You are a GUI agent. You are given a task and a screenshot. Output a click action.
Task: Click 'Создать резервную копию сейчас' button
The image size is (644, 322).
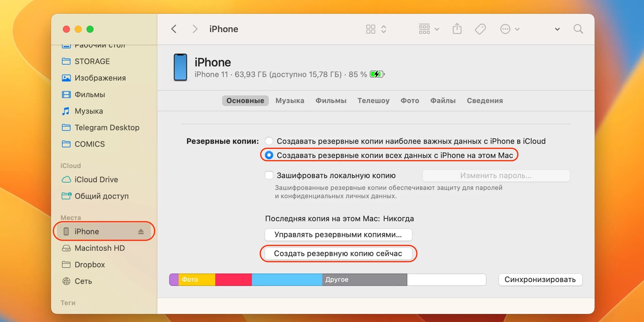[338, 254]
